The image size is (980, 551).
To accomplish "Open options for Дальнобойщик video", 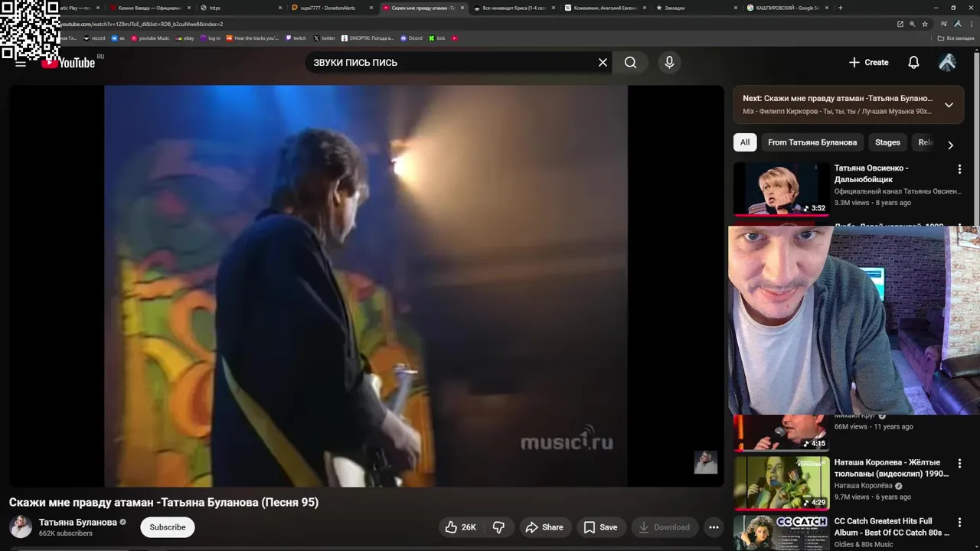I will click(x=959, y=169).
